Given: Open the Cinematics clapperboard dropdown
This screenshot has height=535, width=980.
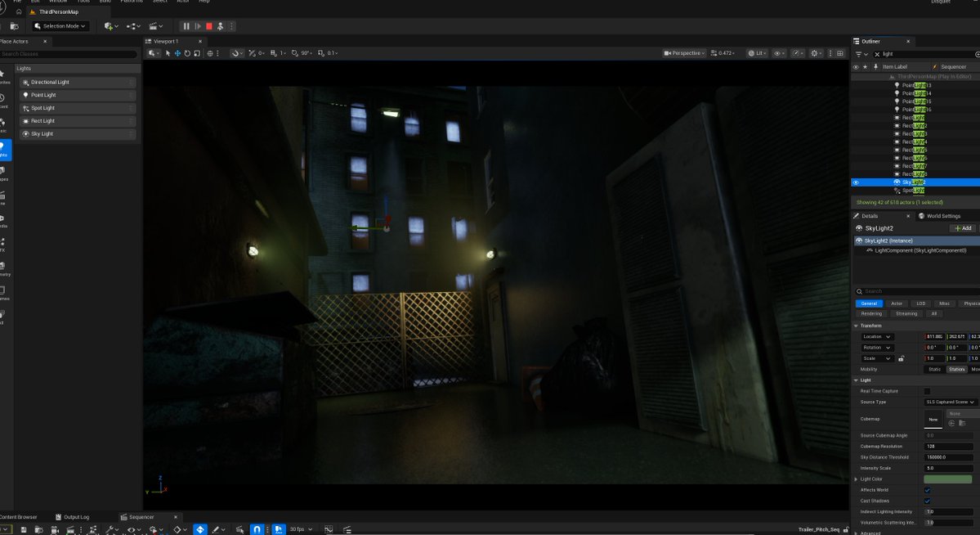Looking at the screenshot, I should [155, 26].
